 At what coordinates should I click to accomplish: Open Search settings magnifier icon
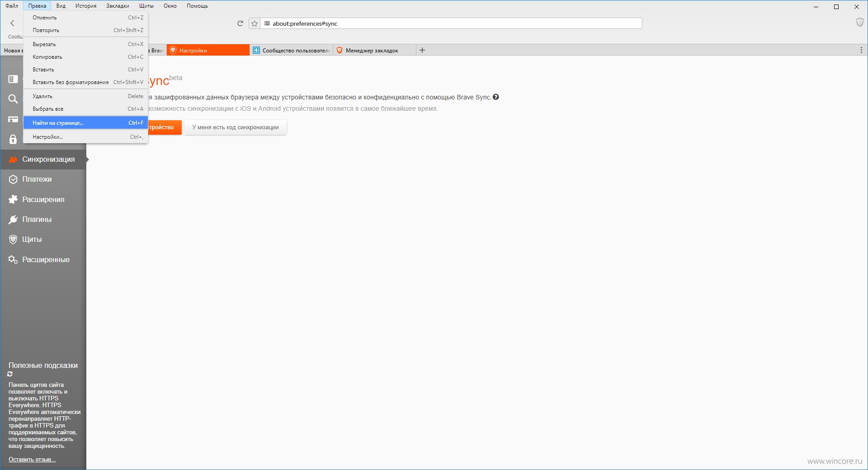click(x=13, y=99)
